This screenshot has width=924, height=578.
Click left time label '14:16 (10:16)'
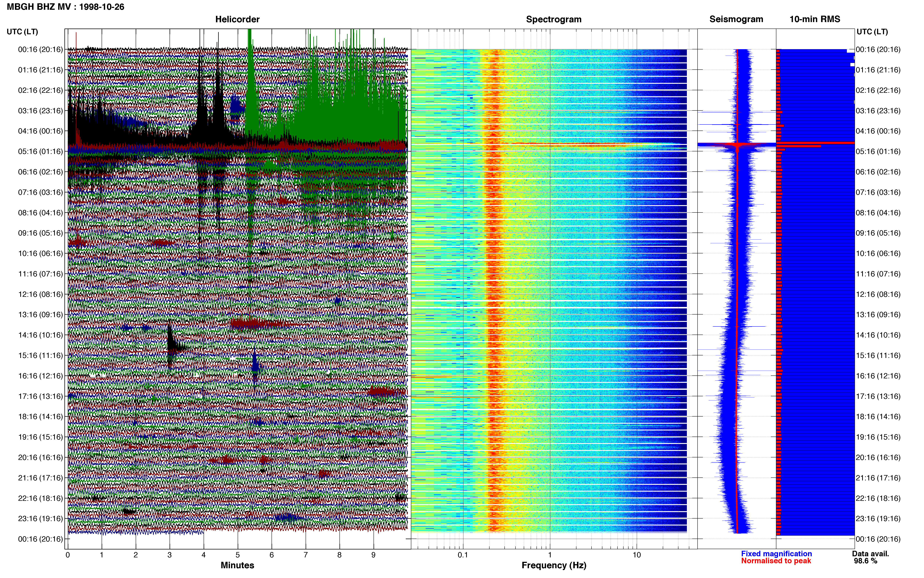(x=41, y=335)
